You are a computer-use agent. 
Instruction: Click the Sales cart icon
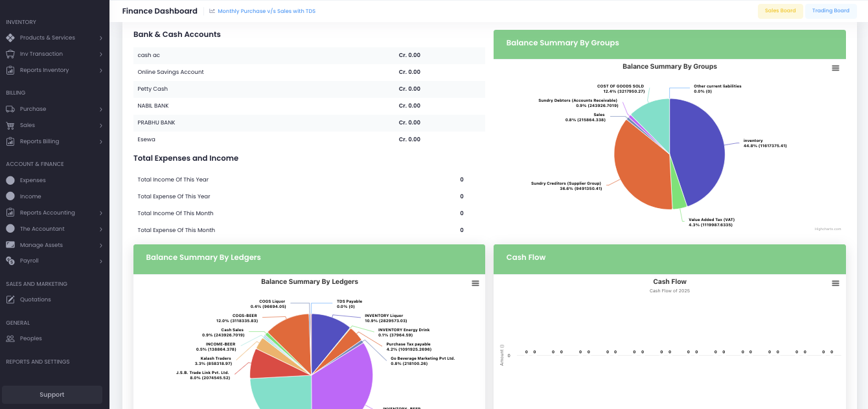[x=10, y=125]
